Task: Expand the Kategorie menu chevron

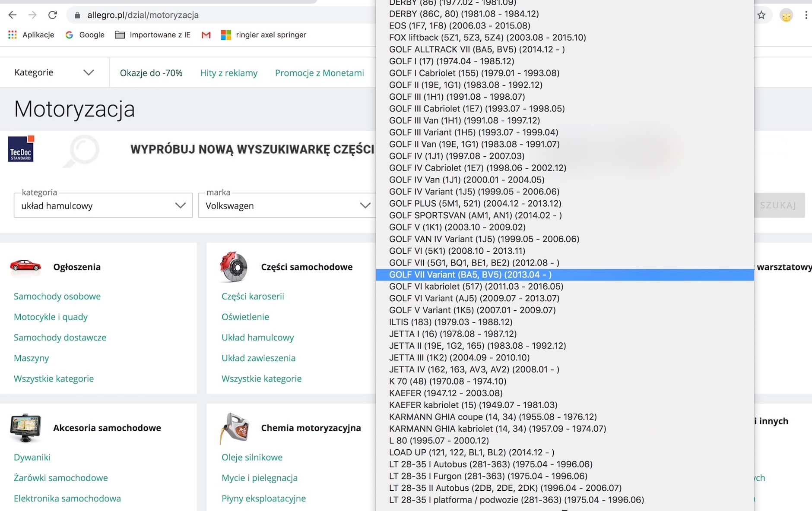Action: coord(89,72)
